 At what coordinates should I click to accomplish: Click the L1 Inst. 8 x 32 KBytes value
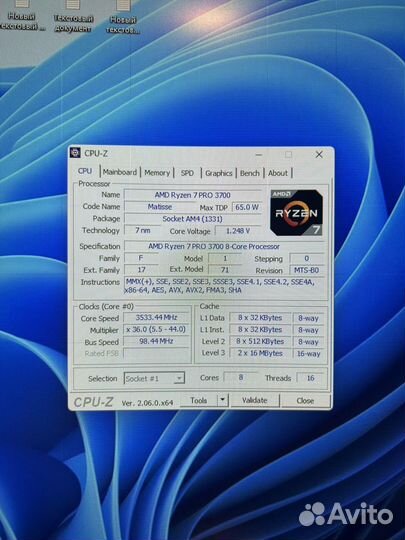click(260, 329)
